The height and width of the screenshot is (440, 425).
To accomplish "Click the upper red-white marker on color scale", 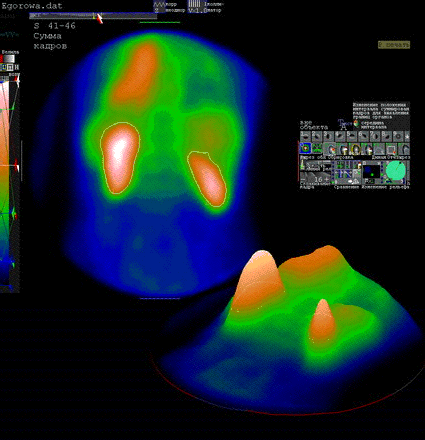I will [17, 80].
